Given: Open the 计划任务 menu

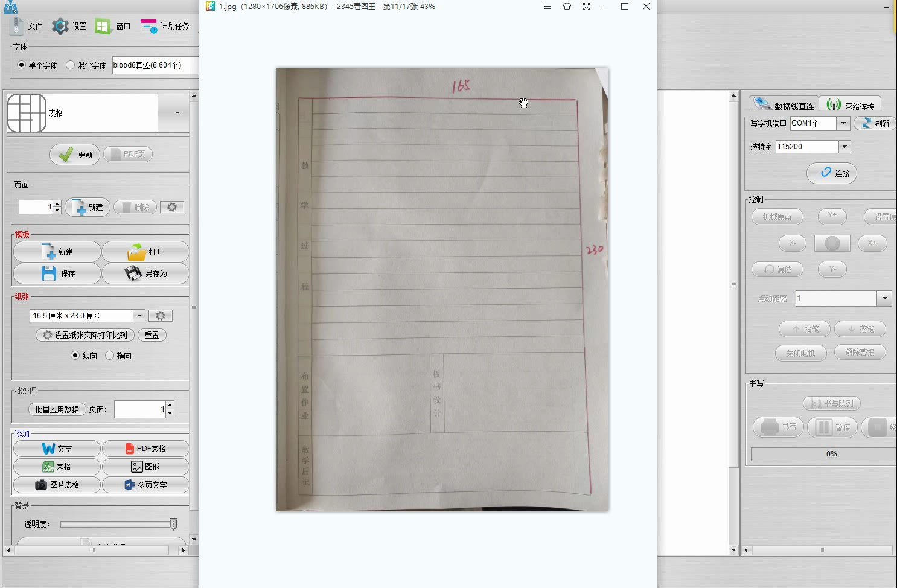Looking at the screenshot, I should tap(165, 26).
